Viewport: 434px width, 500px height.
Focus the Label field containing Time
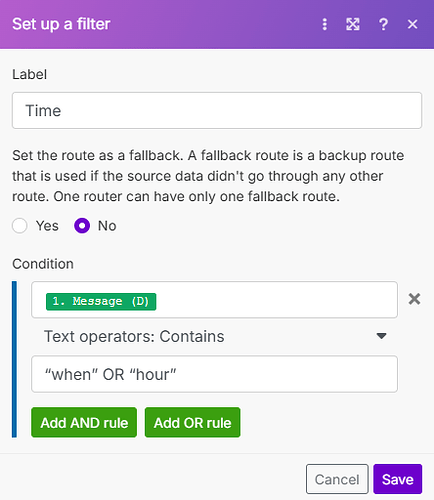[x=217, y=110]
